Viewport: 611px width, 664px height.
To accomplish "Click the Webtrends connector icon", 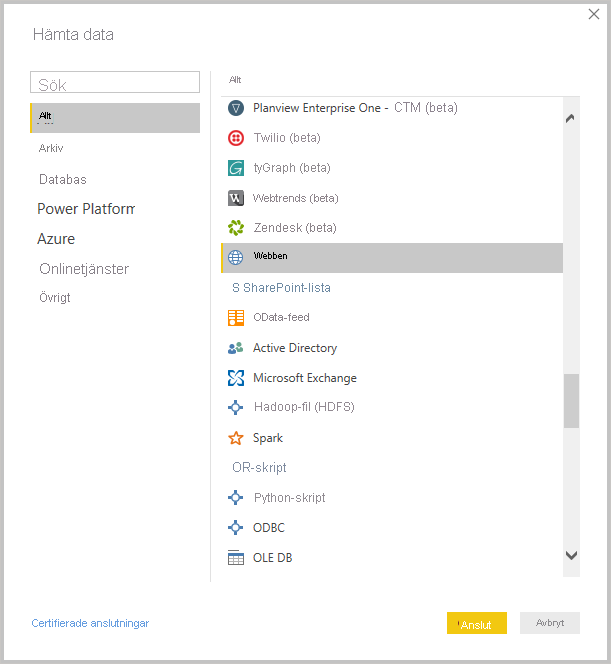I will click(236, 198).
